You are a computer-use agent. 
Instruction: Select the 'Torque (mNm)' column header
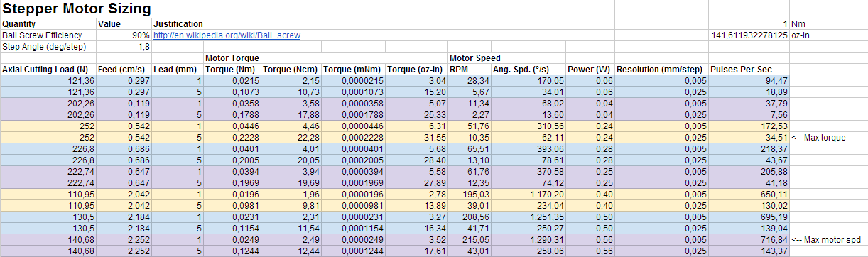click(x=353, y=69)
